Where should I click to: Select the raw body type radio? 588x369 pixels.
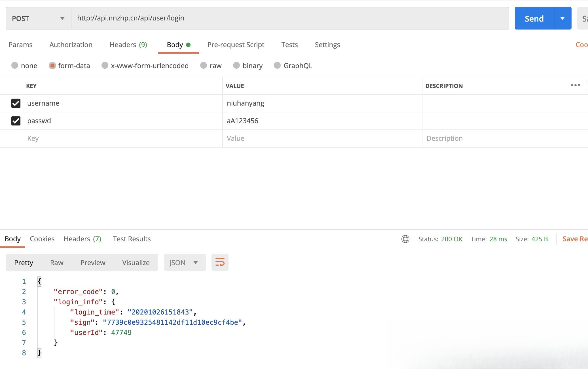tap(204, 66)
